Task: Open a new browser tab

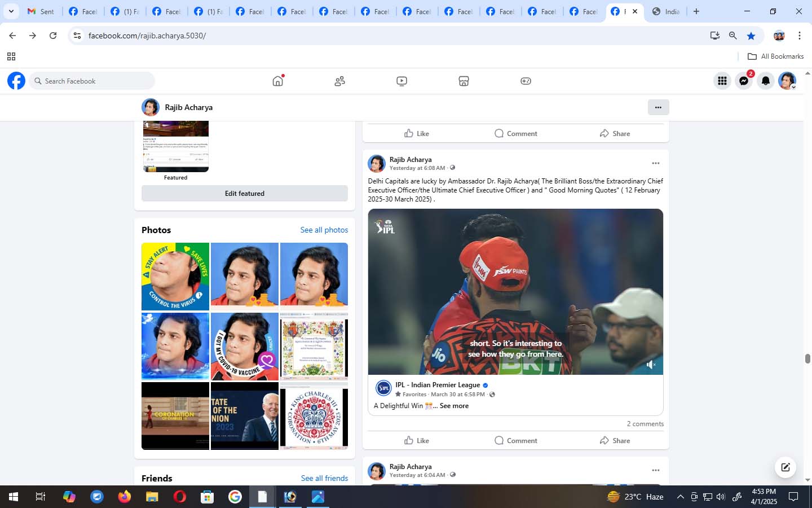Action: [x=696, y=11]
